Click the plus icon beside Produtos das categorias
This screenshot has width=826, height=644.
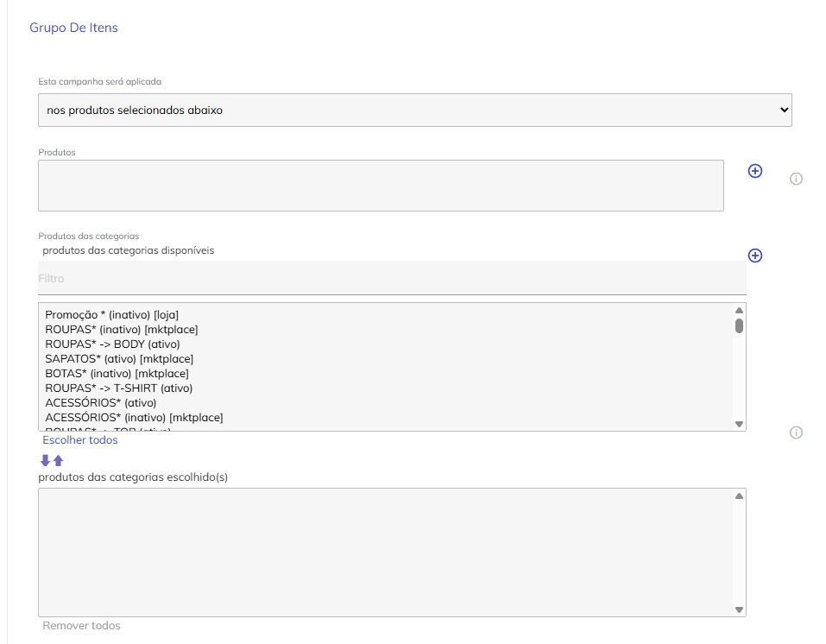pyautogui.click(x=754, y=256)
